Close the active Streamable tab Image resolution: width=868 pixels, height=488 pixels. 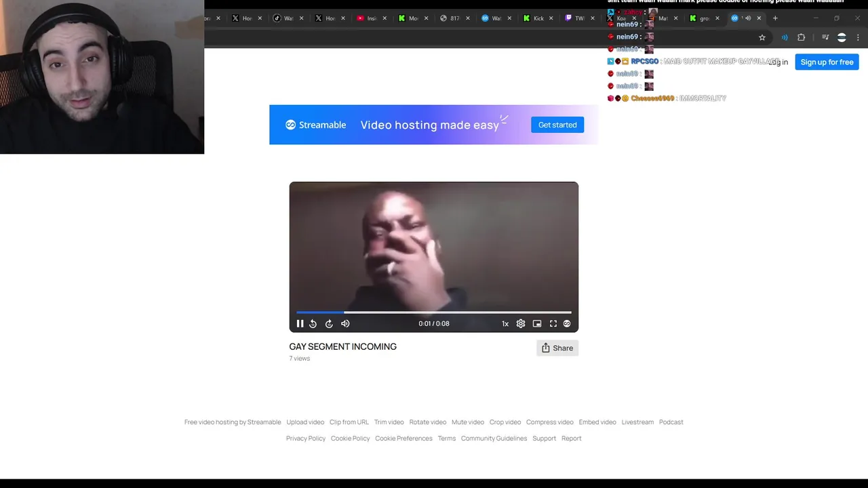click(759, 18)
